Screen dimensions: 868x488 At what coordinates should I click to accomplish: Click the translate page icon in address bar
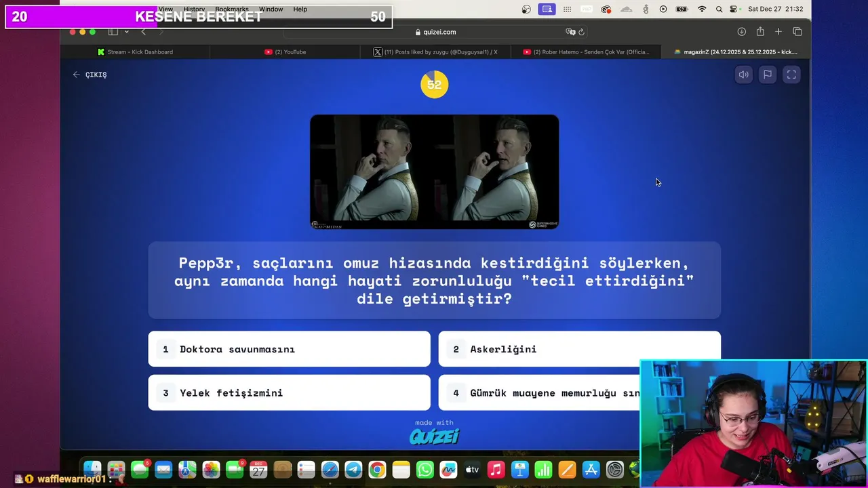pyautogui.click(x=570, y=32)
